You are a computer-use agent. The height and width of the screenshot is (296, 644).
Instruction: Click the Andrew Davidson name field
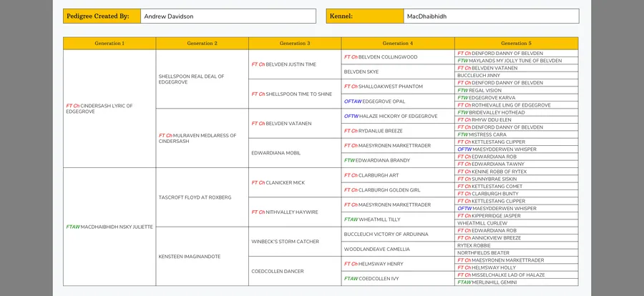pos(226,16)
